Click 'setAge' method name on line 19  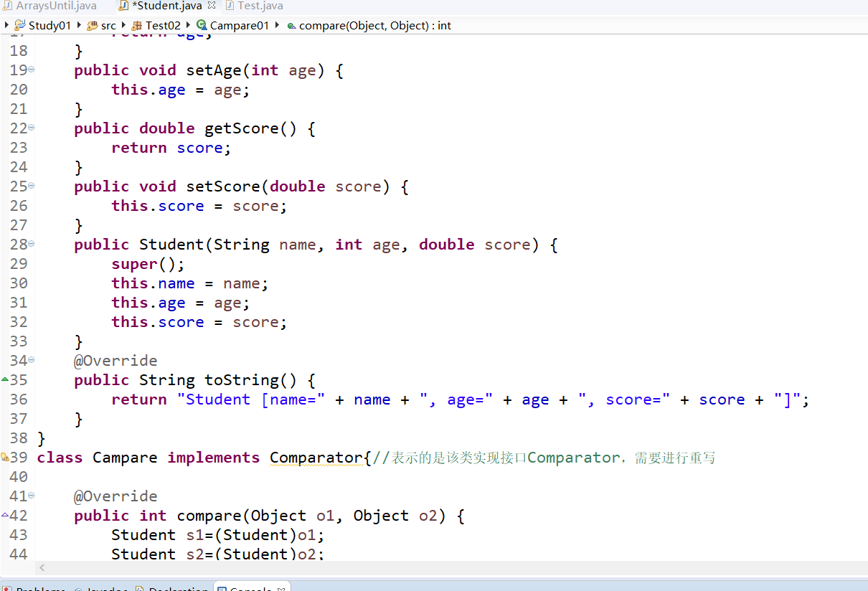click(x=214, y=70)
